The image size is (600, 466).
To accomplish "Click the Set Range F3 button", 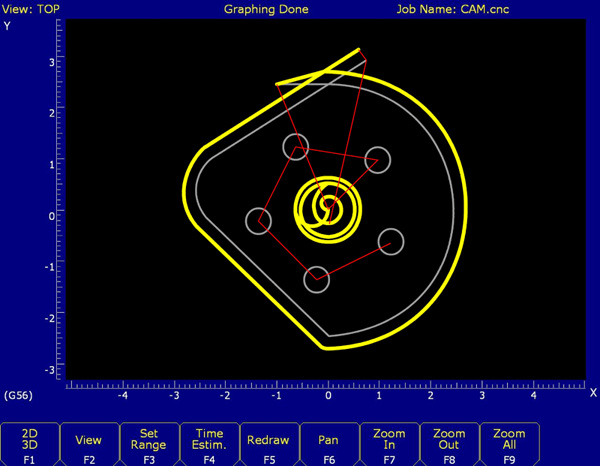I will pos(149,445).
